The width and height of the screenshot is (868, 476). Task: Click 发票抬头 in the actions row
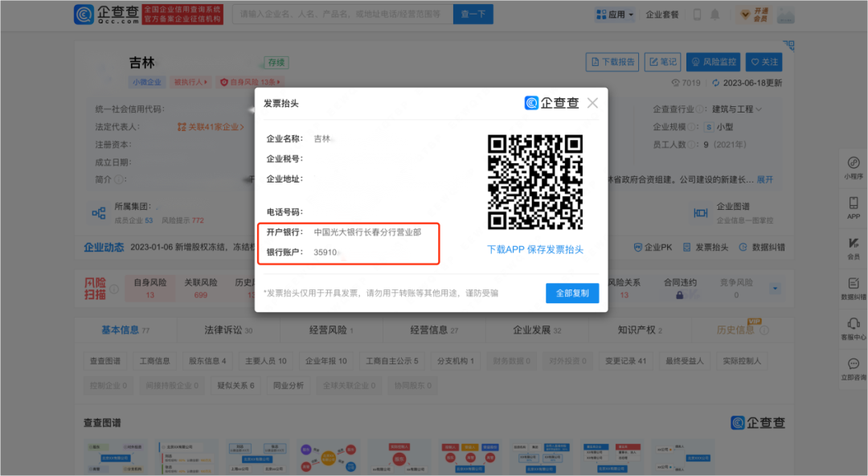pos(706,247)
